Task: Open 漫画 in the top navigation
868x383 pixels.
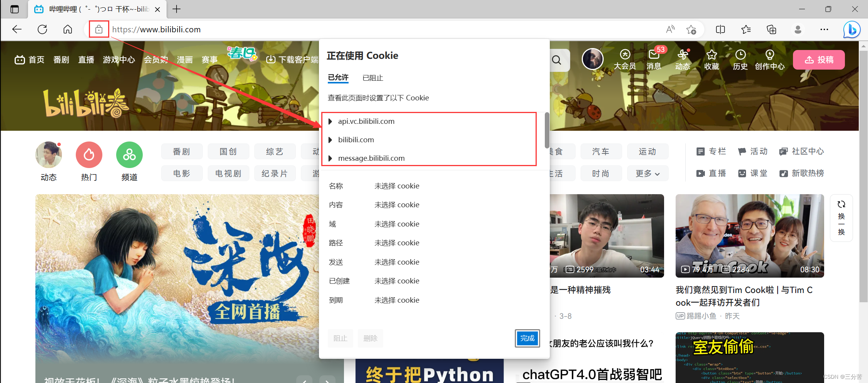Action: 185,60
